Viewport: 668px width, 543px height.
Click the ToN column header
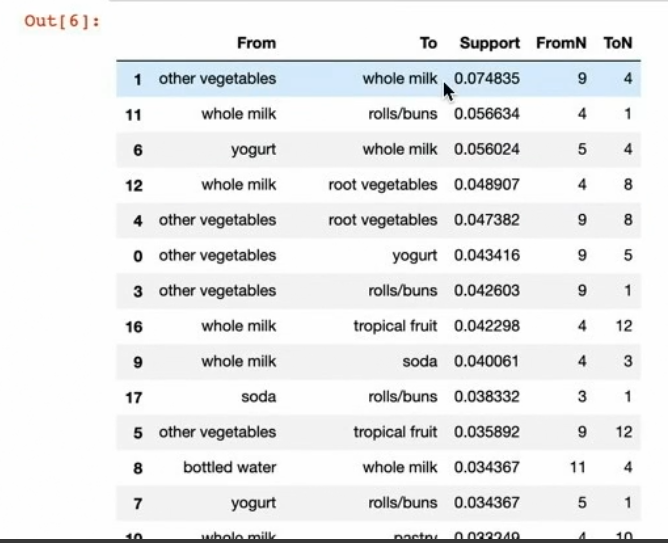tap(618, 43)
